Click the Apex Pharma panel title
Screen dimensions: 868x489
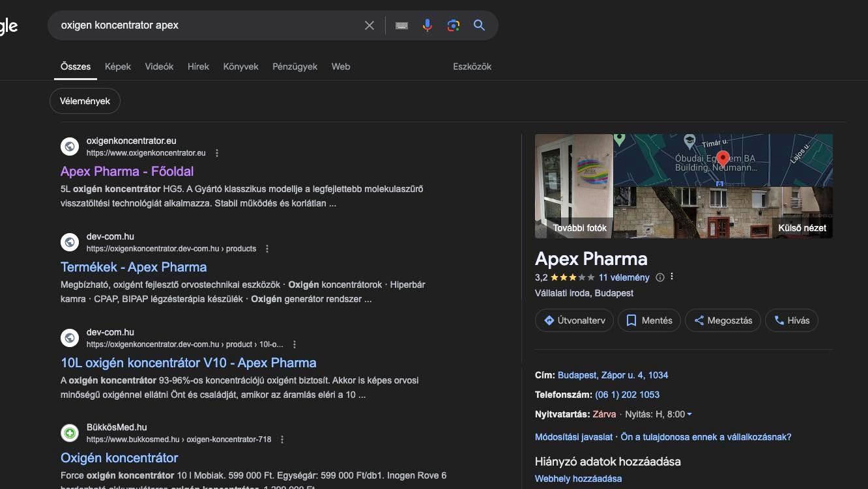tap(591, 258)
